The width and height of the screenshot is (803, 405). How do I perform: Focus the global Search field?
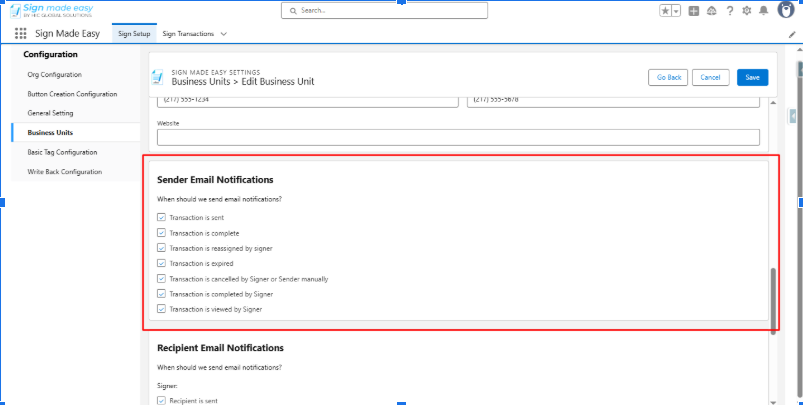pyautogui.click(x=384, y=10)
